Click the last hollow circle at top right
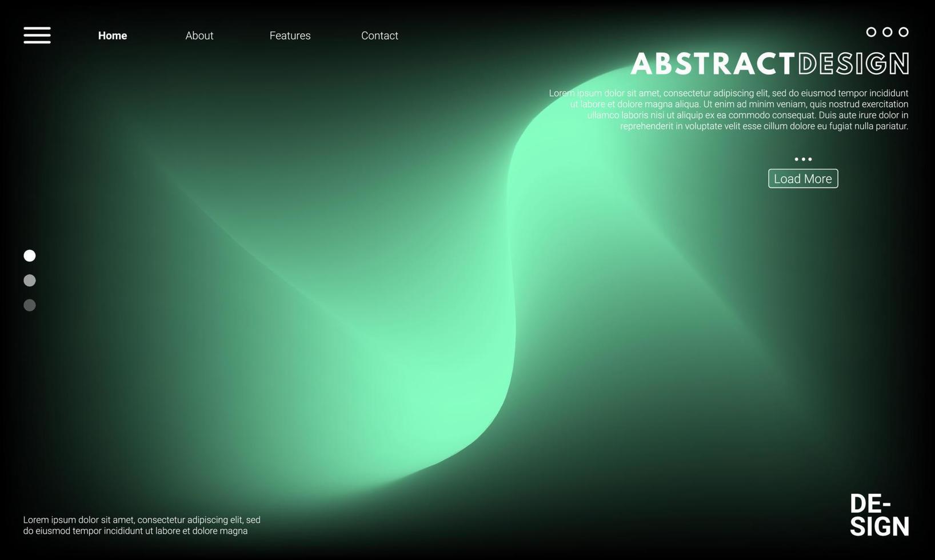Viewport: 935px width, 560px height. (x=904, y=32)
